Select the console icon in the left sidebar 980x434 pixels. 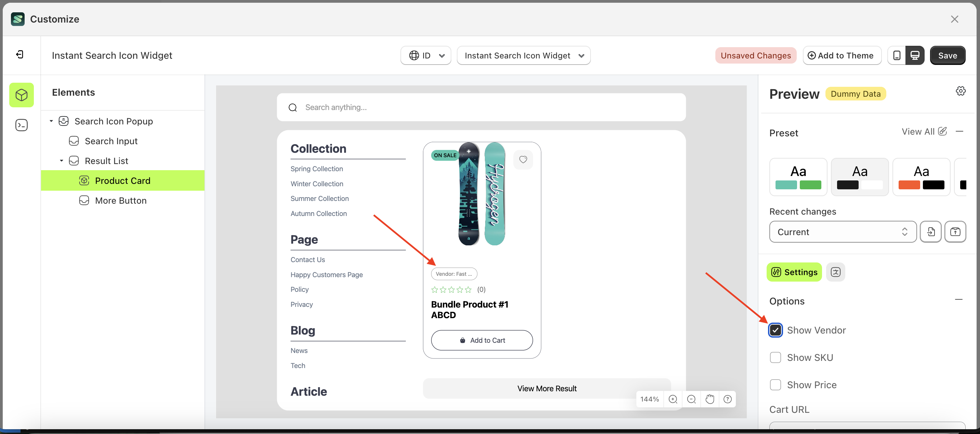[x=21, y=125]
